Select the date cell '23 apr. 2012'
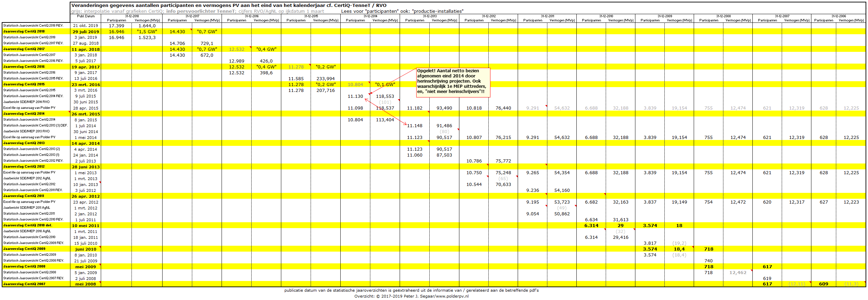 pos(86,202)
